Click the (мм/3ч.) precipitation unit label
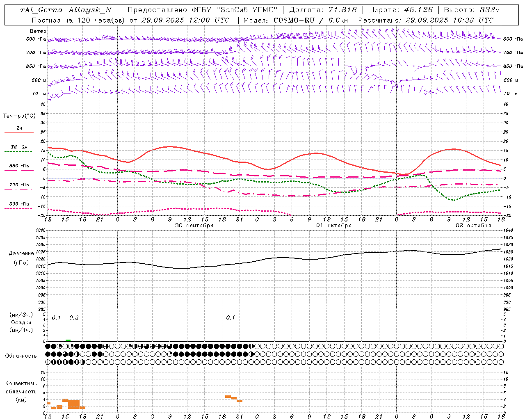 click(21, 315)
